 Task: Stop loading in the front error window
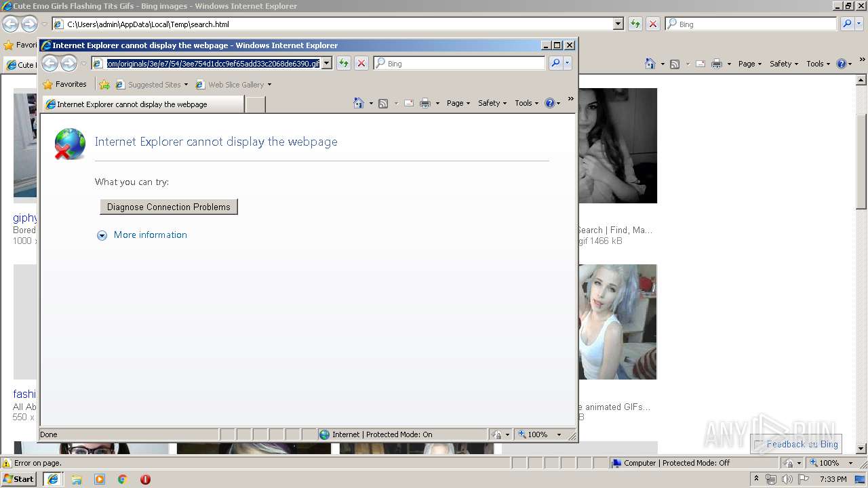tap(361, 63)
